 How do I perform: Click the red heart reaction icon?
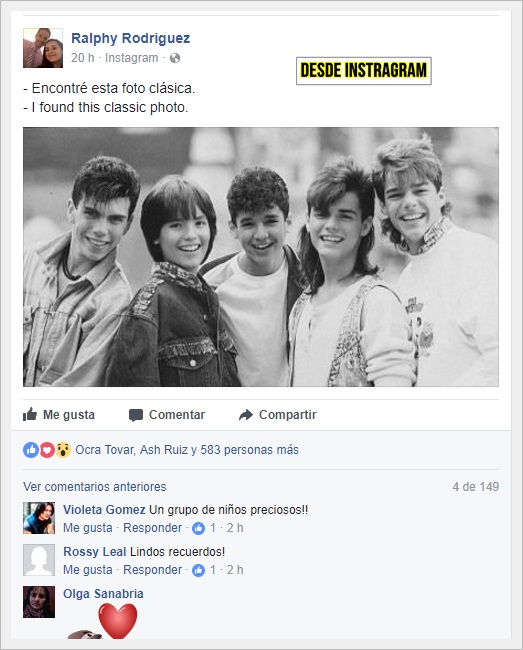[x=47, y=450]
